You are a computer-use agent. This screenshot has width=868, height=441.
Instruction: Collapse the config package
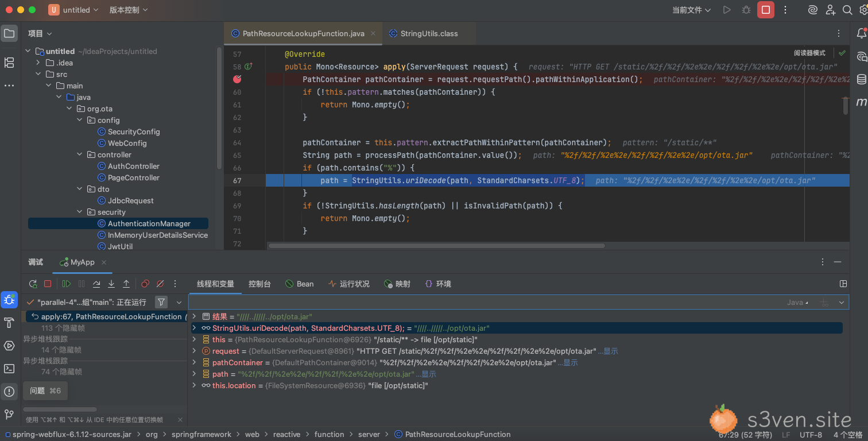(80, 120)
